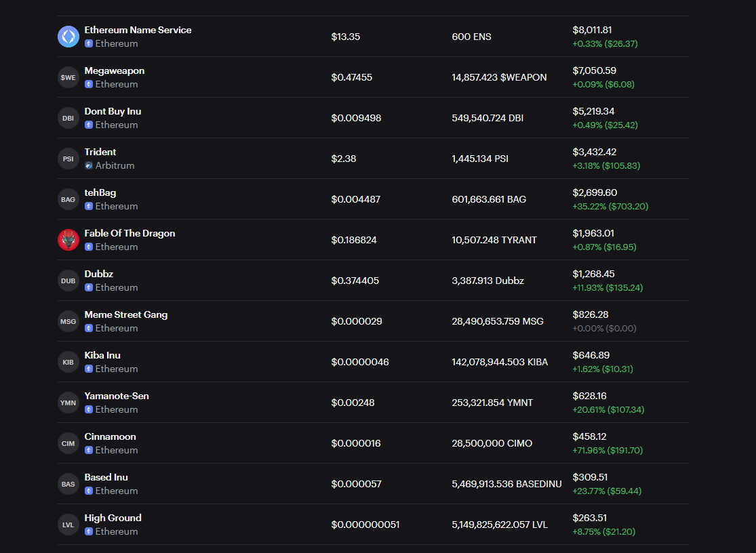
Task: Click Ethereum network icon under Based Inu
Action: coord(89,491)
